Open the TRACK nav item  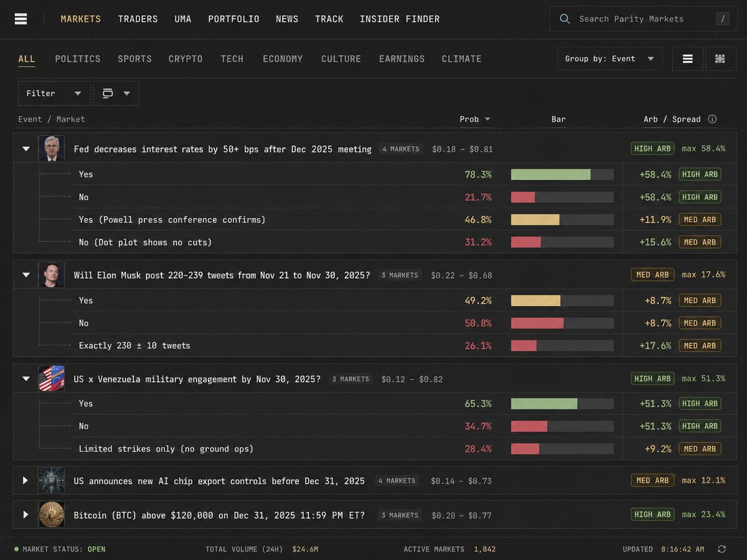click(329, 19)
